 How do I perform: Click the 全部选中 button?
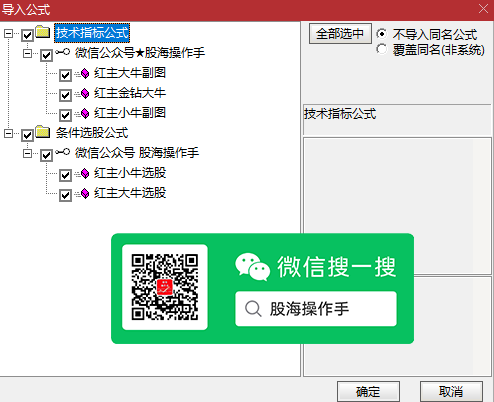340,33
